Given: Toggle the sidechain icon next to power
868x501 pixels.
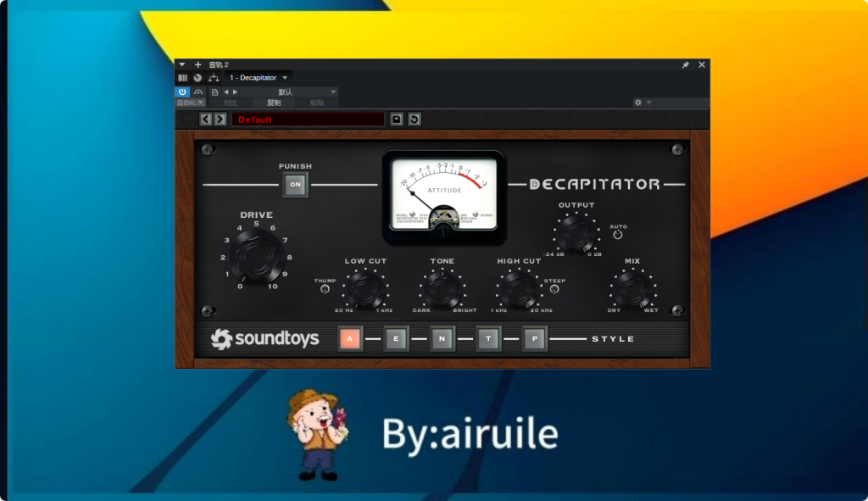Looking at the screenshot, I should (198, 92).
